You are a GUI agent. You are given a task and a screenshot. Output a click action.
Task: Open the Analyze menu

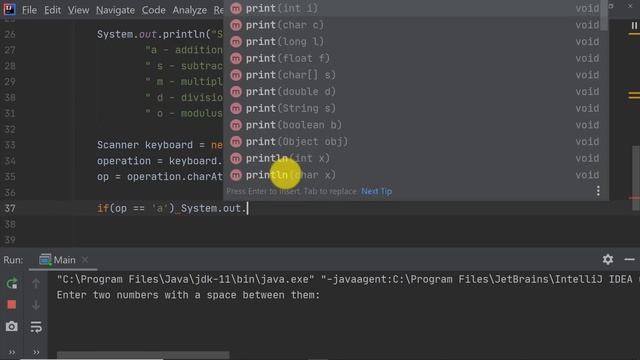click(189, 10)
